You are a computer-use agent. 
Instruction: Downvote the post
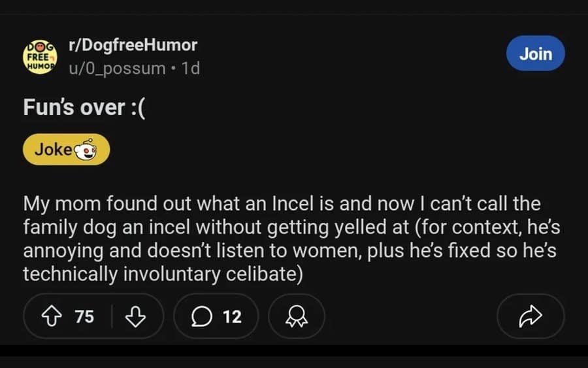coord(135,317)
